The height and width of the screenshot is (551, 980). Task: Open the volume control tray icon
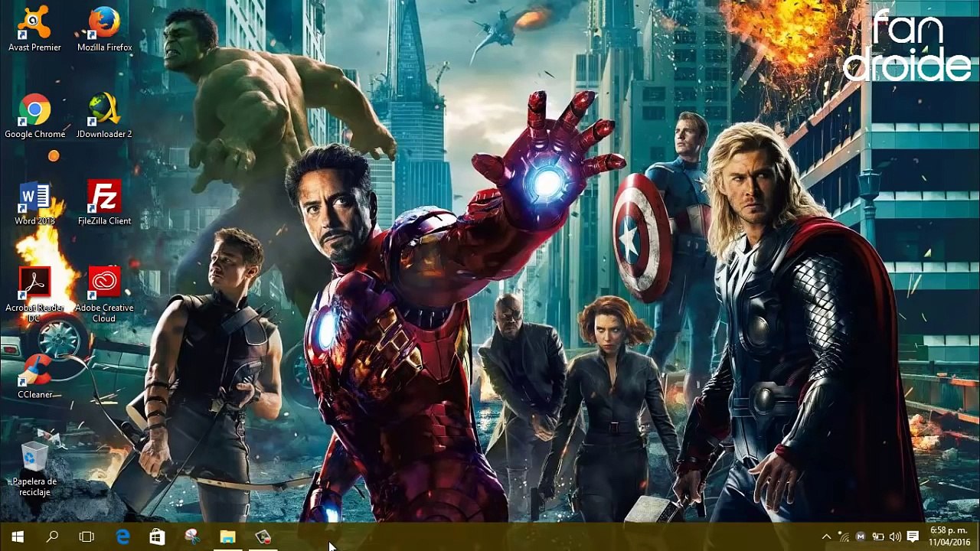[895, 537]
